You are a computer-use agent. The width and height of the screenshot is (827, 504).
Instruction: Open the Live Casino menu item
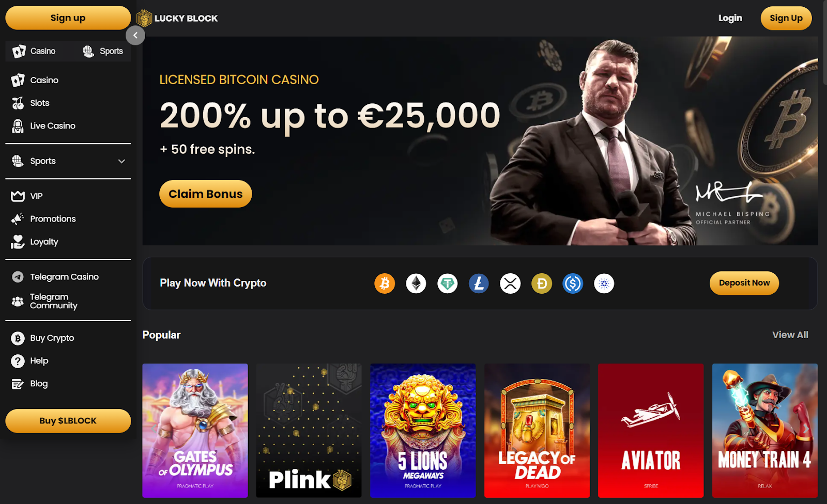pos(44,125)
